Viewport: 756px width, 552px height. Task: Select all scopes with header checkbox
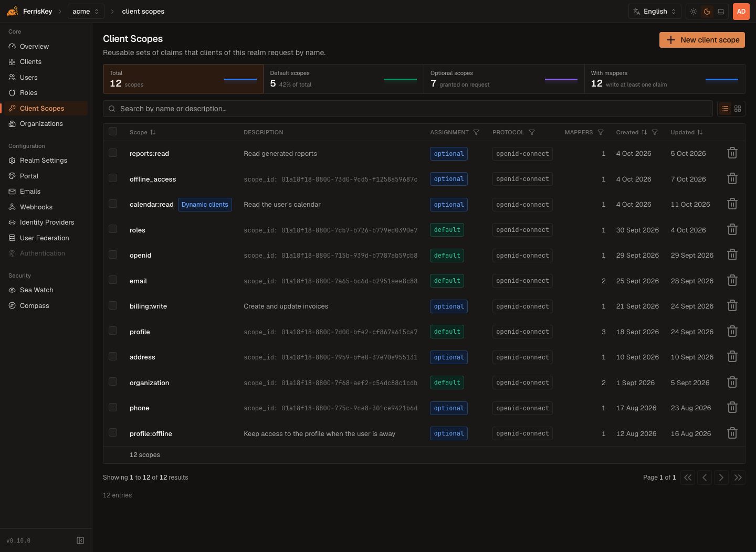(x=113, y=131)
